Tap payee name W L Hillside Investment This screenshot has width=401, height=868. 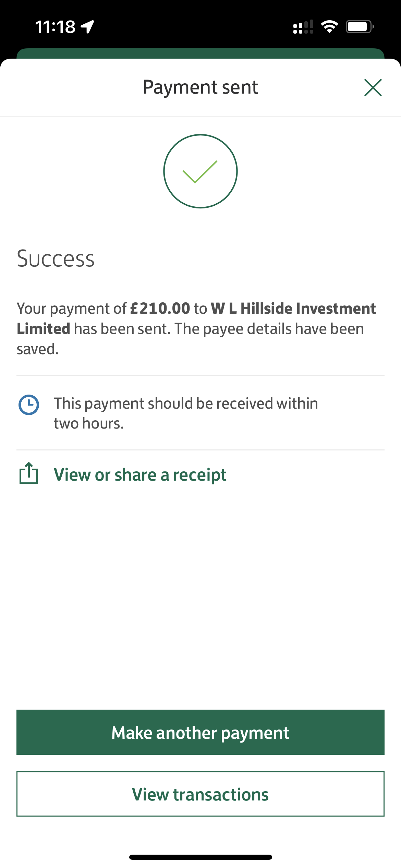pyautogui.click(x=293, y=309)
